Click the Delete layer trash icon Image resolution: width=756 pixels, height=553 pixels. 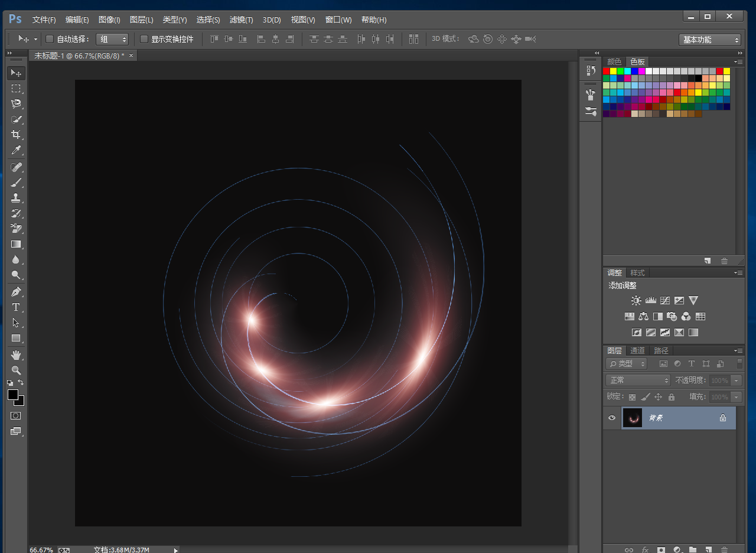pyautogui.click(x=725, y=549)
